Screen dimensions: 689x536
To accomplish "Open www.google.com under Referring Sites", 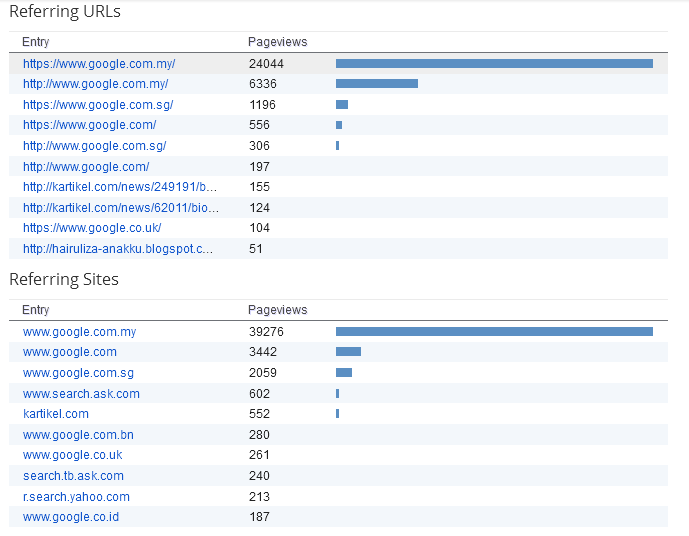I will tap(70, 352).
